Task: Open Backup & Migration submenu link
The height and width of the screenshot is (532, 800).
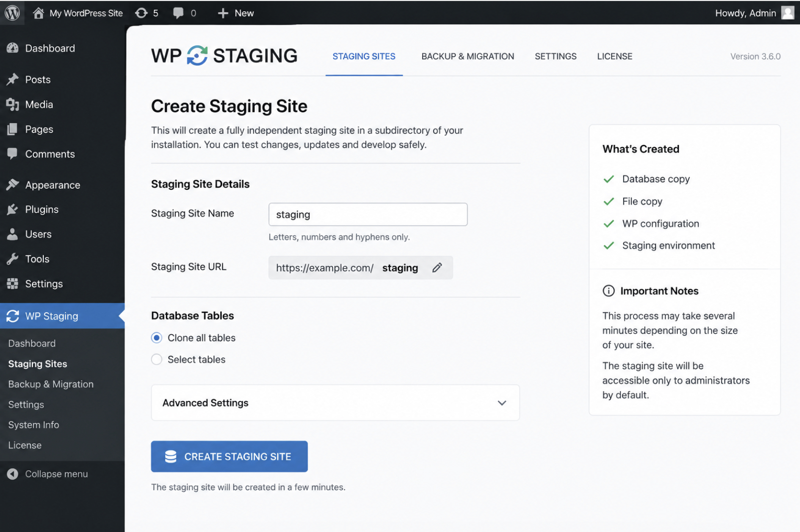Action: click(51, 385)
